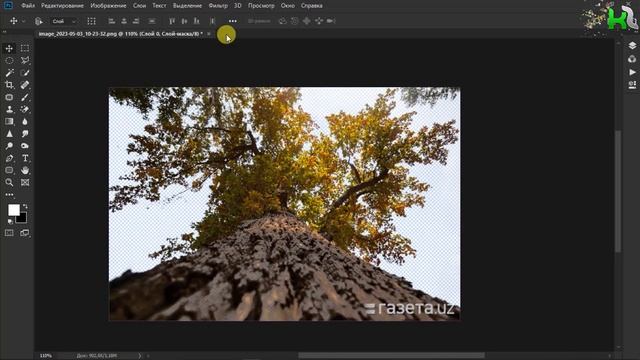The height and width of the screenshot is (360, 640).
Task: Open the Текст menu
Action: [x=159, y=6]
